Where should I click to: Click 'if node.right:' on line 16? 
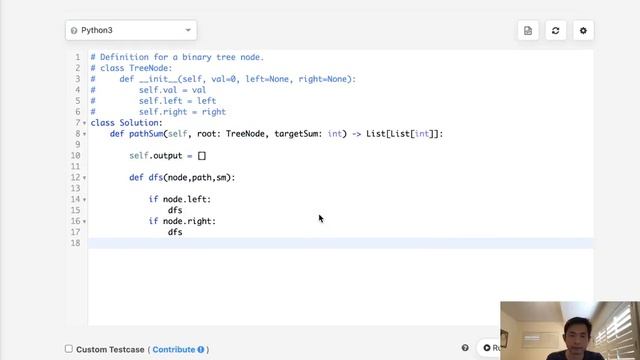coord(182,221)
